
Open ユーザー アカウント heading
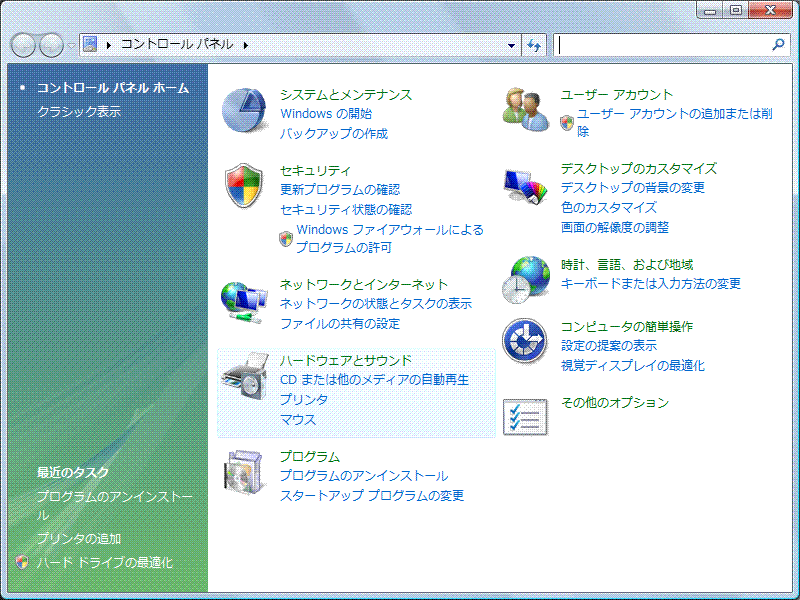click(617, 94)
